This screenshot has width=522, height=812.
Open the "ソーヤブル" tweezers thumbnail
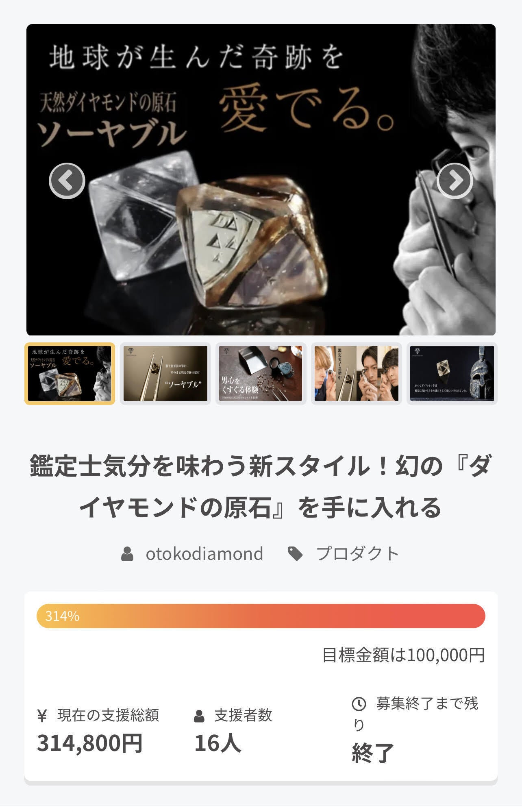(x=165, y=373)
